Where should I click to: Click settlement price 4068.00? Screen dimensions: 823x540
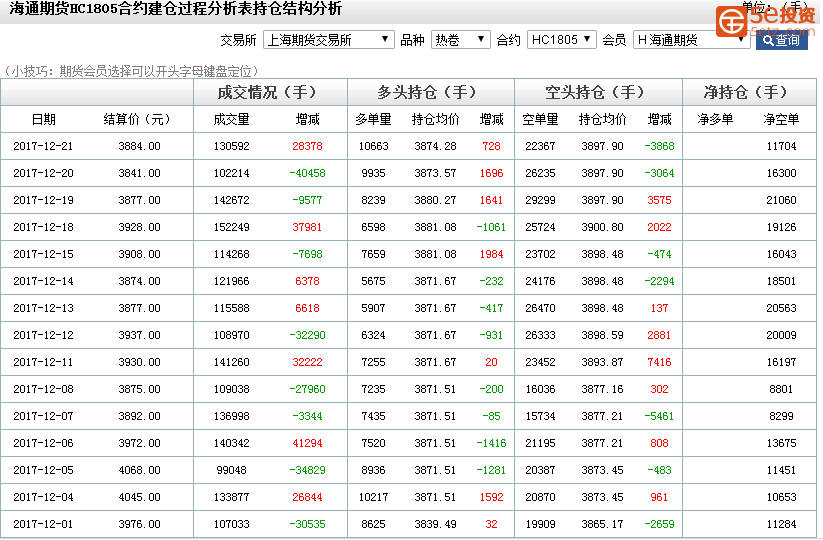coord(139,470)
